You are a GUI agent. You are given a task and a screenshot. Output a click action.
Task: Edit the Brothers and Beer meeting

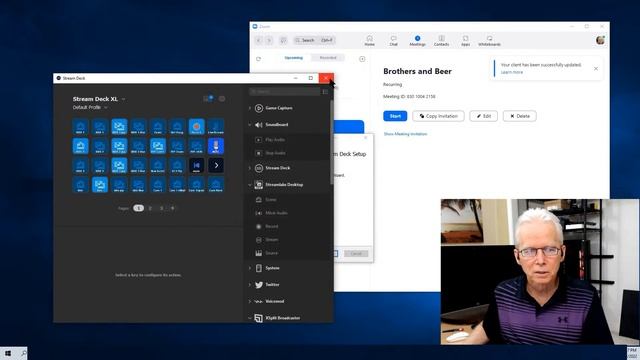[484, 116]
